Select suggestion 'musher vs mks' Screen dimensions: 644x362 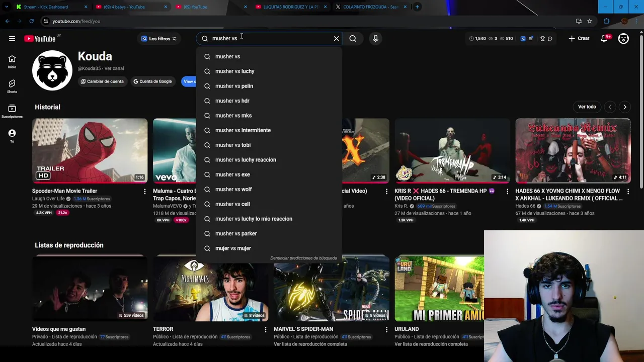tap(269, 115)
